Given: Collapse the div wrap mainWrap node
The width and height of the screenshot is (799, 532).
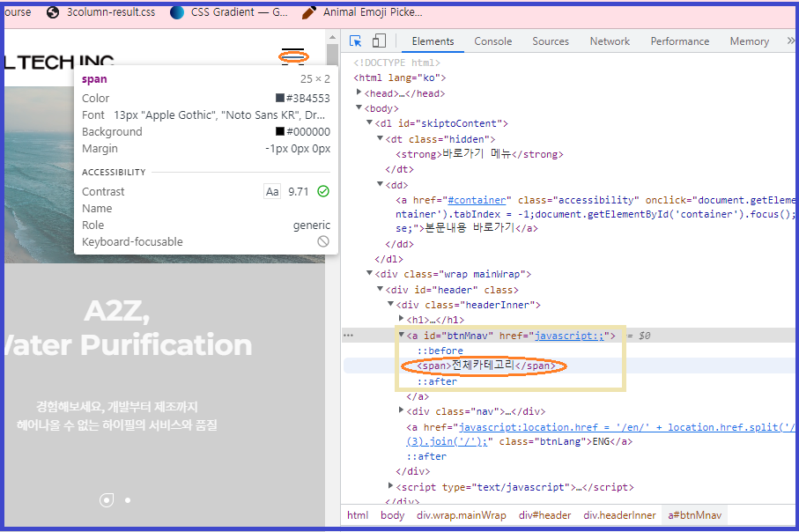Looking at the screenshot, I should tap(369, 273).
